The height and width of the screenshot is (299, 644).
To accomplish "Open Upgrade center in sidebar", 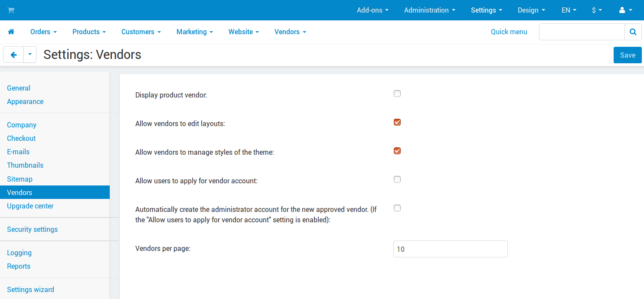I will [x=30, y=206].
